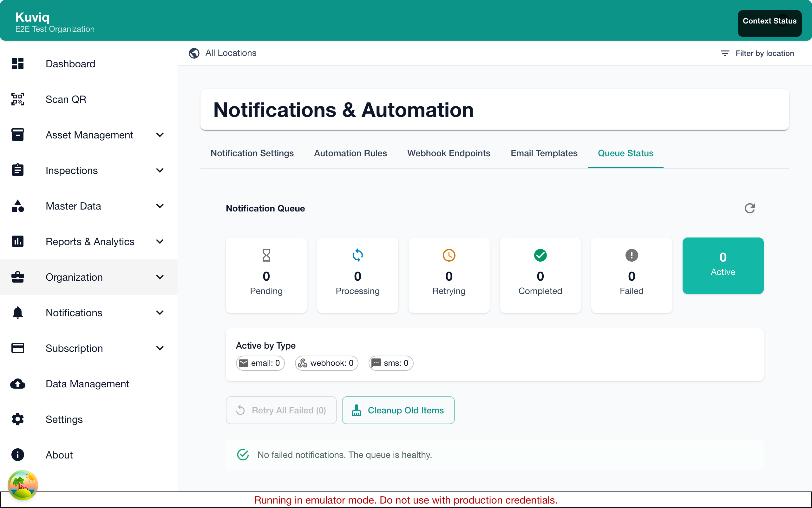
Task: Click the Reports & Analytics bar chart icon
Action: 18,241
